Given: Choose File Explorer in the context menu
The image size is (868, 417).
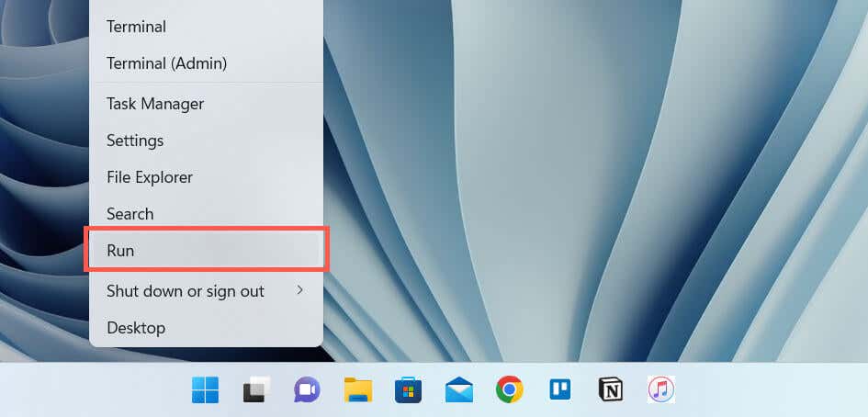Looking at the screenshot, I should (150, 177).
